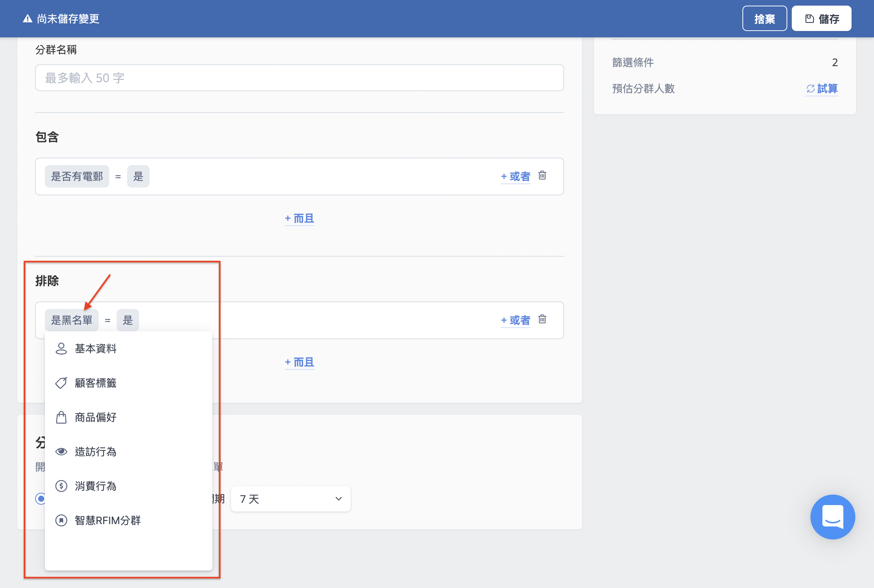Viewport: 874px width, 588px height.
Task: Click the 篩選條件 label
Action: click(x=633, y=62)
